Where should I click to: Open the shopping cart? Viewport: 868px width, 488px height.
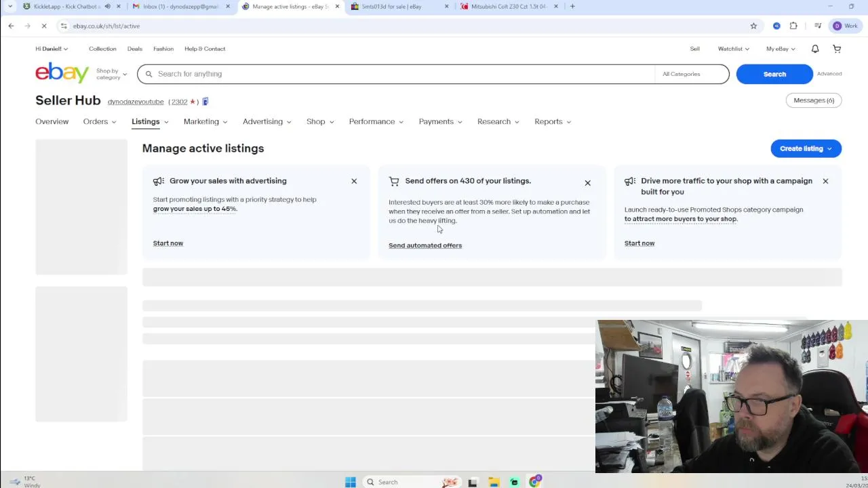coord(837,49)
